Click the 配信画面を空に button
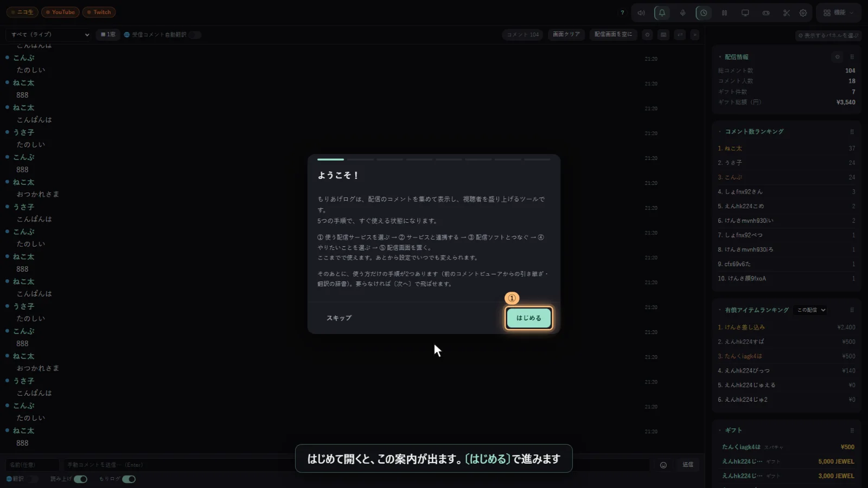This screenshot has height=488, width=868. click(614, 35)
